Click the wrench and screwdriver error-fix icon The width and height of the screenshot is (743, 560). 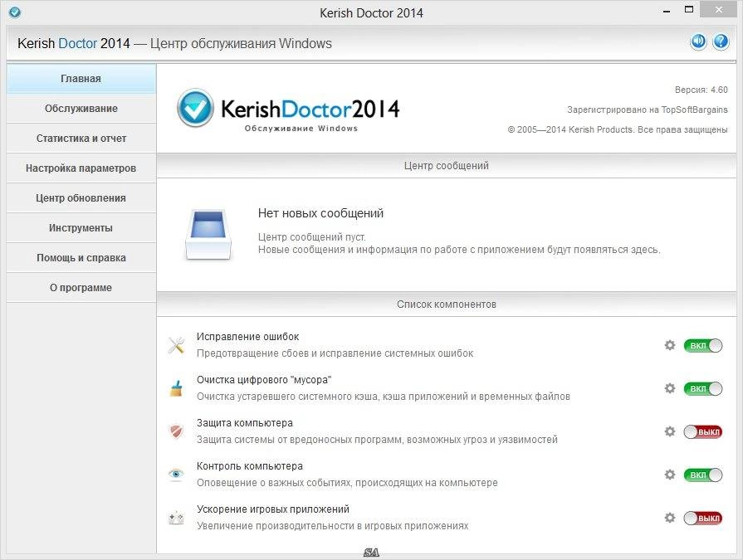point(176,345)
